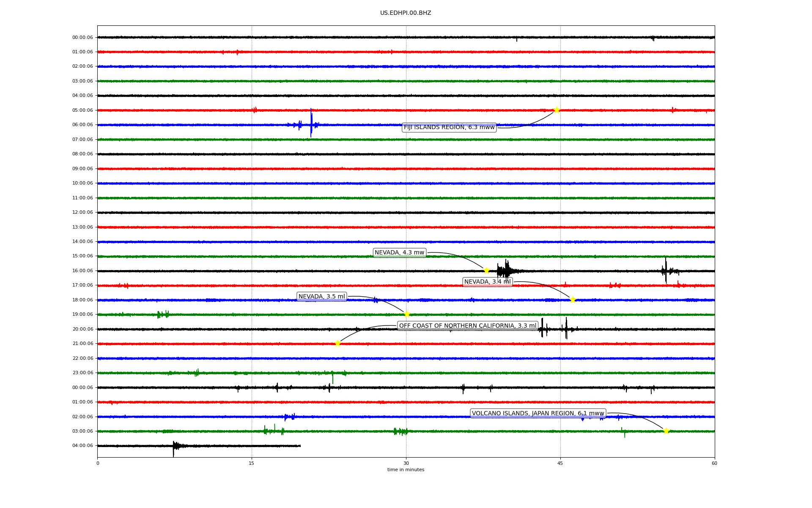Click OFF COAST OF NORTHERN CALIFORNIA label
The height and width of the screenshot is (508, 812).
tap(467, 326)
